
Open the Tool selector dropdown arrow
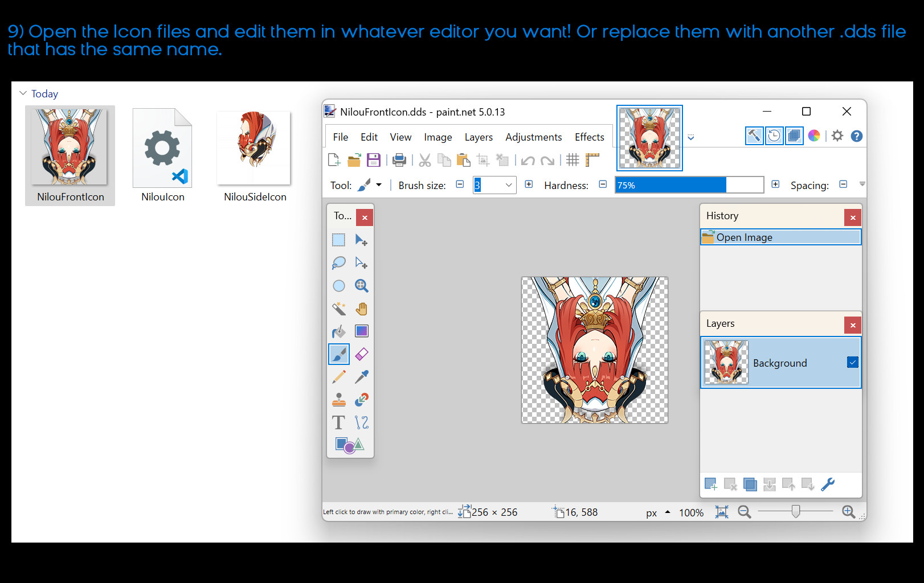[379, 184]
